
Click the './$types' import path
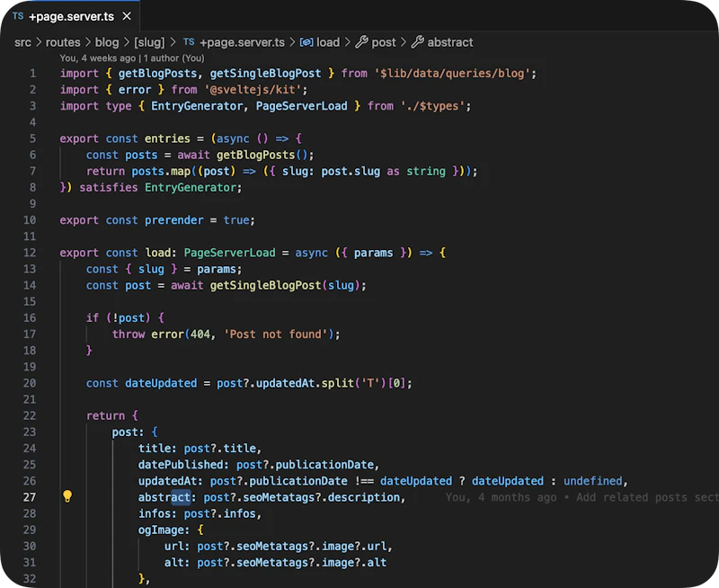click(x=432, y=106)
